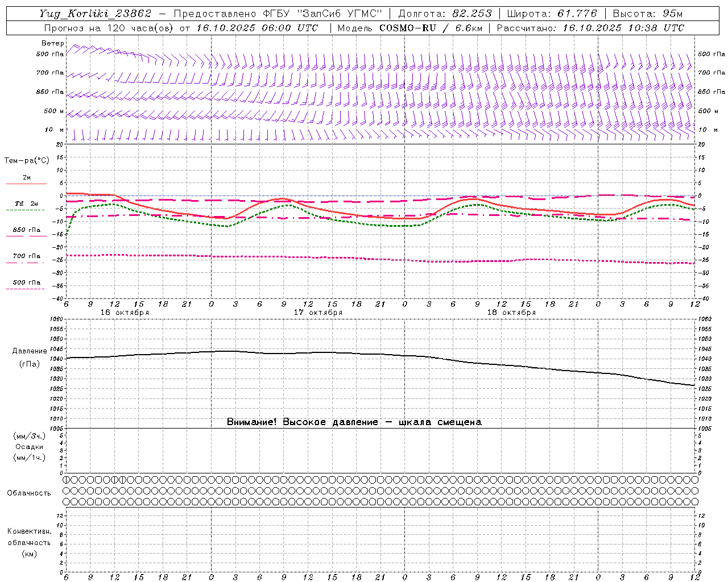The height and width of the screenshot is (582, 728).
Task: Click the 1060 value on left pressure axis
Action: click(57, 319)
